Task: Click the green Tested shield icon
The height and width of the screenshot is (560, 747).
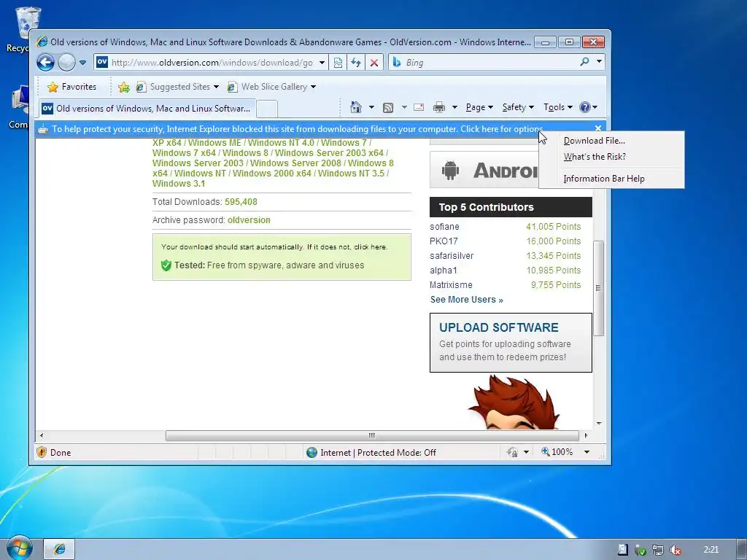Action: [x=166, y=265]
